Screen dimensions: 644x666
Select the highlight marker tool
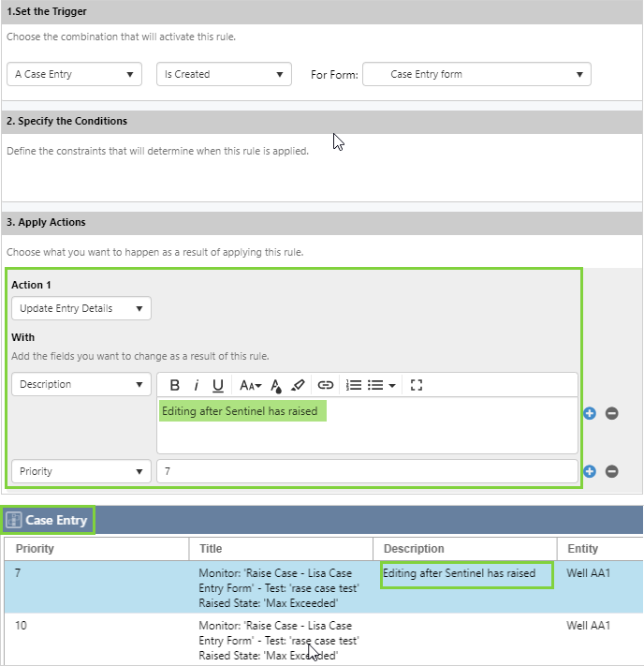pyautogui.click(x=299, y=385)
